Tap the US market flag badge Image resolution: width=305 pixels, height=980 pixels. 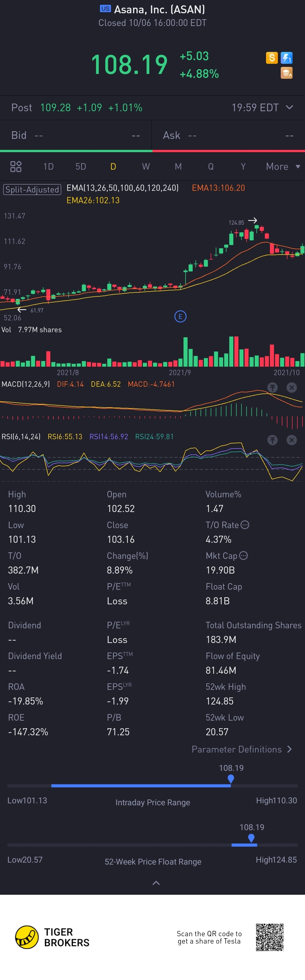tap(105, 8)
